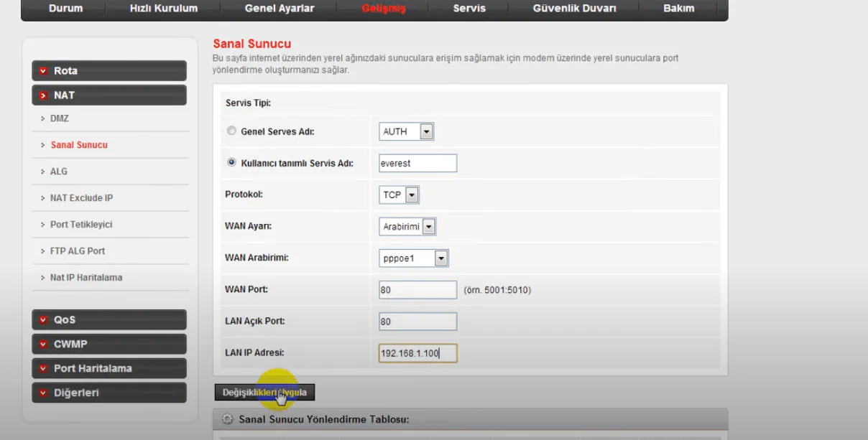Open the WAN Ayarı Arabirimi dropdown
Screen dimensions: 868x440
(x=428, y=227)
